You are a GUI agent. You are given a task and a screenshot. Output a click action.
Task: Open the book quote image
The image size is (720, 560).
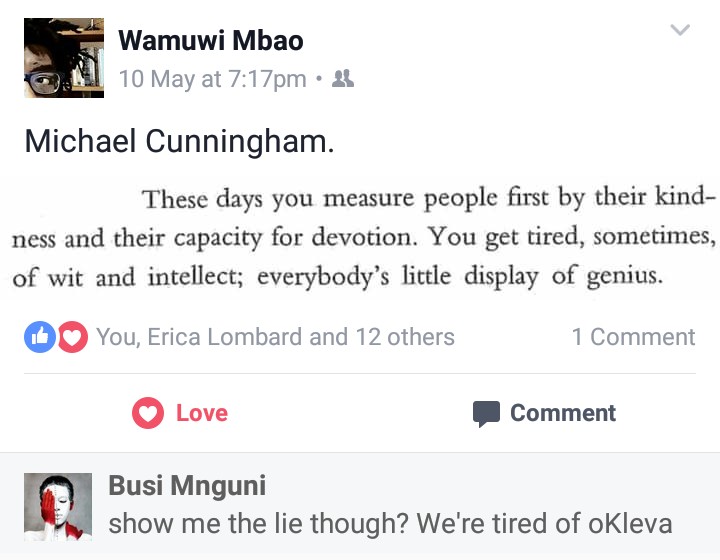[360, 237]
